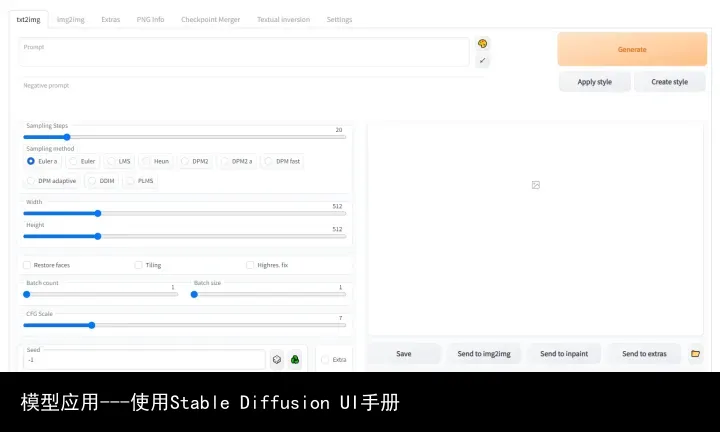The width and height of the screenshot is (720, 432).
Task: Open the output folder icon
Action: coord(695,353)
